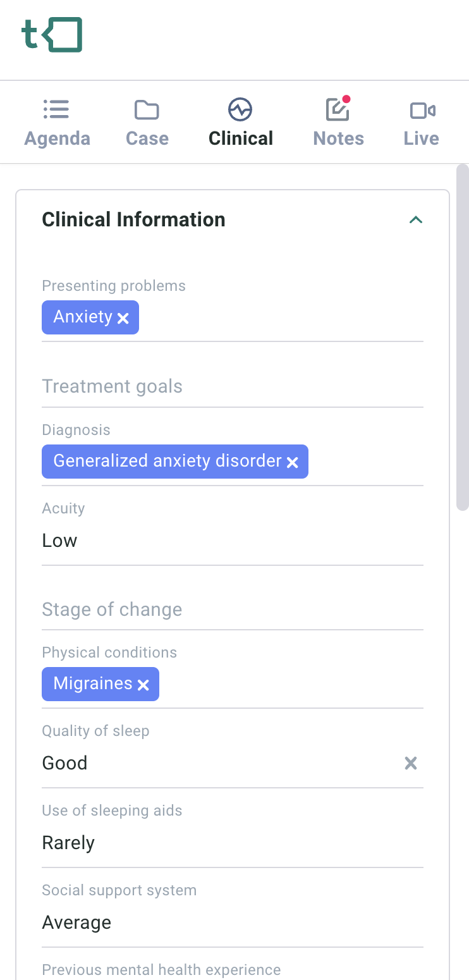Open the Case folder icon

coord(147,110)
